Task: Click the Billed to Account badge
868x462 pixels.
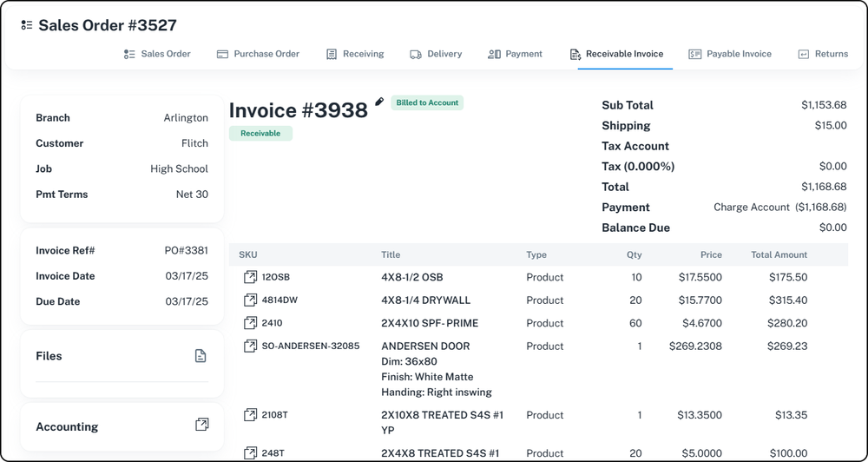Action: pos(427,102)
